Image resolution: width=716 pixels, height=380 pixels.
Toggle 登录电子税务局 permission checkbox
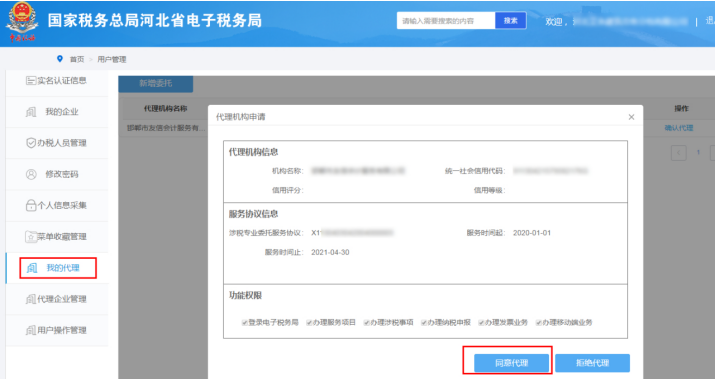(x=245, y=322)
